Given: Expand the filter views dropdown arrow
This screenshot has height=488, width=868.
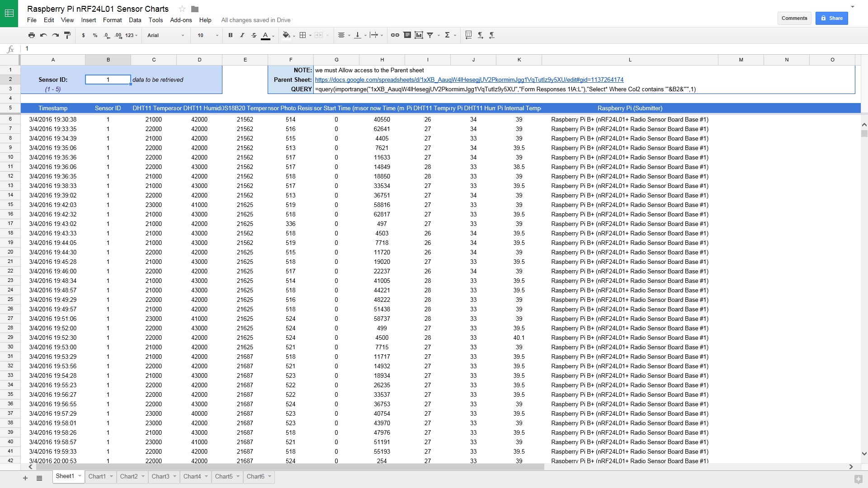Looking at the screenshot, I should 439,35.
